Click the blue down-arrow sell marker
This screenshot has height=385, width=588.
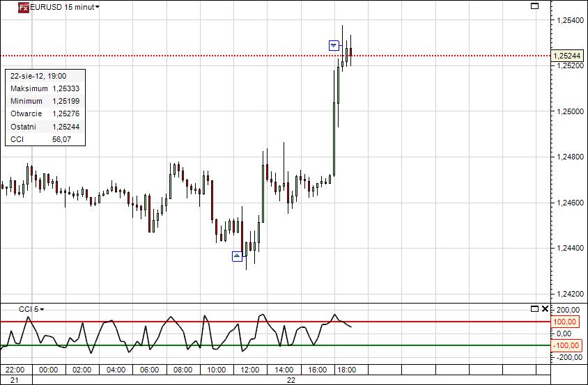[334, 46]
